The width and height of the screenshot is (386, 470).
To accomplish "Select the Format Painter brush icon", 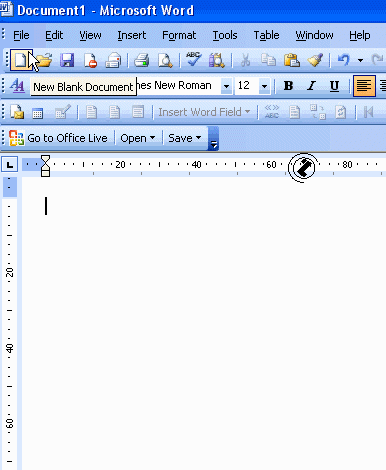I will [x=315, y=60].
